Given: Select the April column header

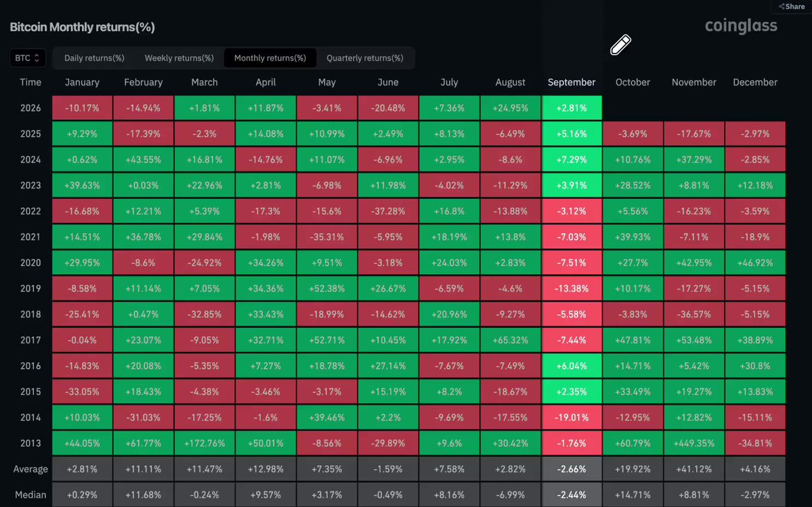Looking at the screenshot, I should pos(265,83).
